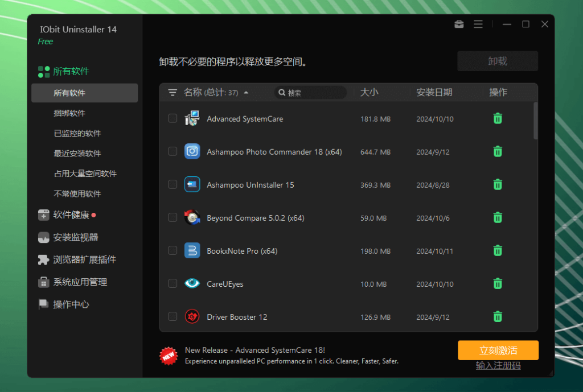Click the Beyond Compare app icon

point(192,217)
